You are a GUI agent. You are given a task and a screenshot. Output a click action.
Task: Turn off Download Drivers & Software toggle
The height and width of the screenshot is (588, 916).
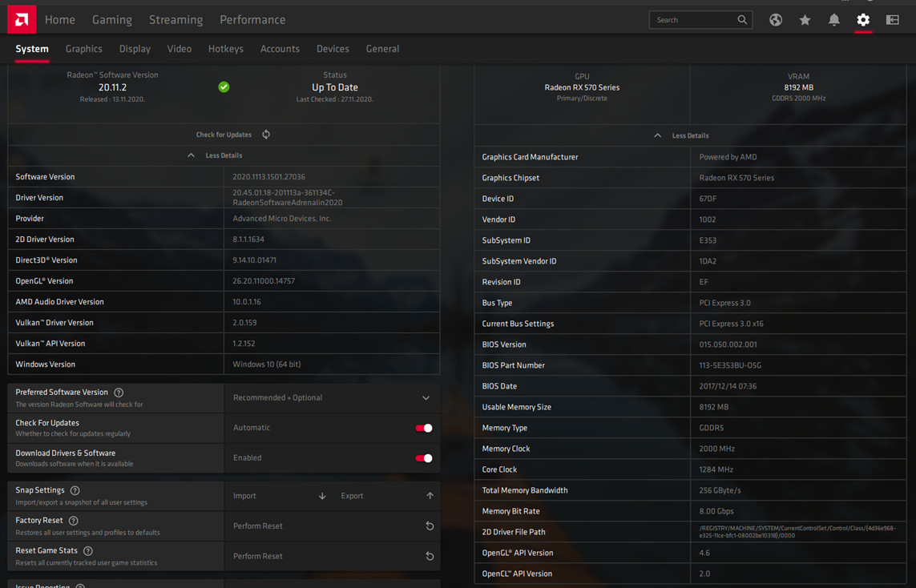pyautogui.click(x=424, y=458)
